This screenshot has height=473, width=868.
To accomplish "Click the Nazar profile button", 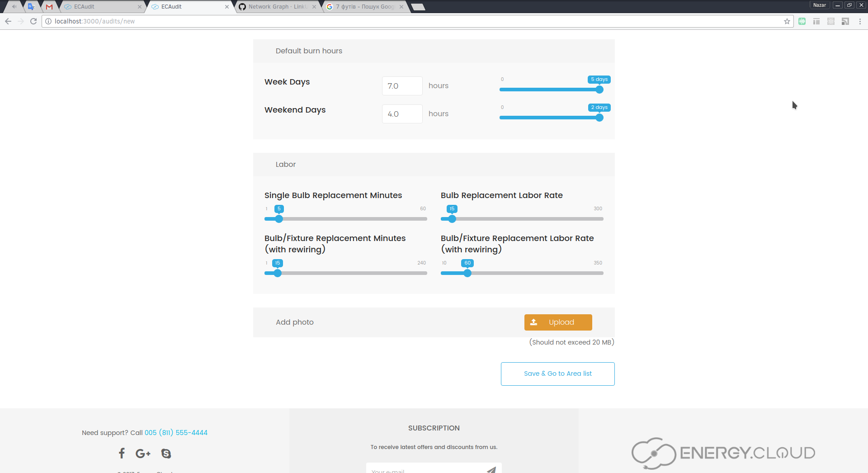I will (819, 5).
